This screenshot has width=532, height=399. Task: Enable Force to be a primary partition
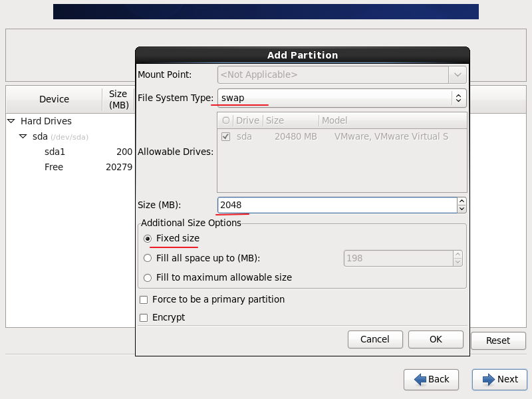pos(144,300)
